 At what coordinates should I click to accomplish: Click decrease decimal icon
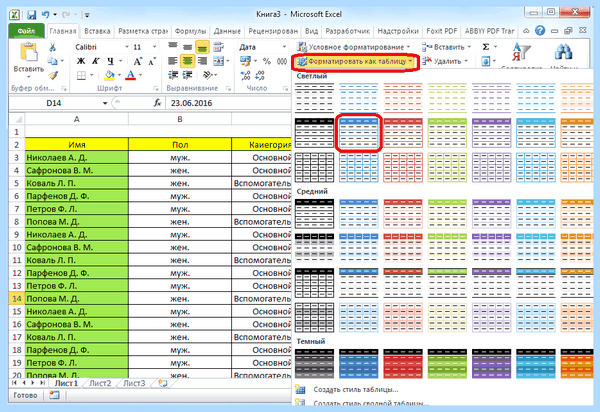point(260,75)
